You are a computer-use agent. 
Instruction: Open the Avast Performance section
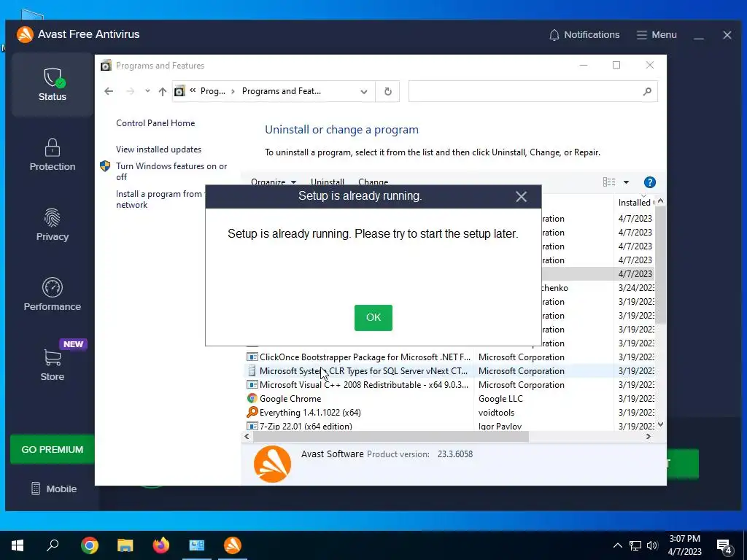53,295
